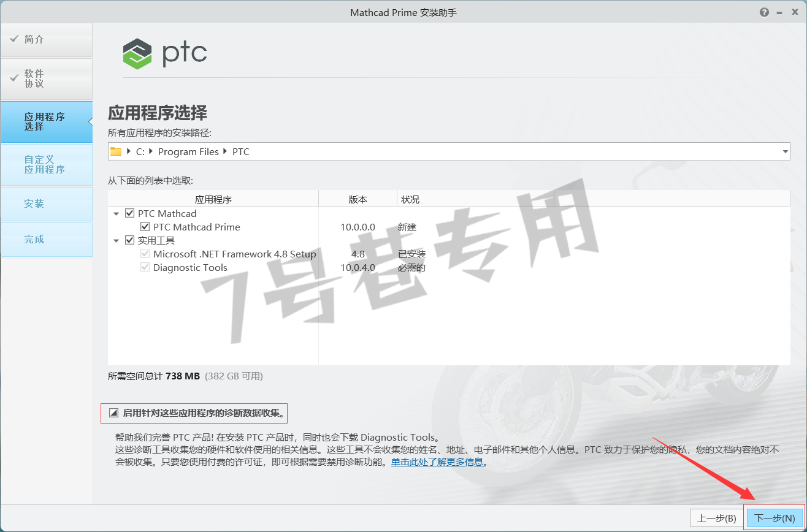Screen dimensions: 807x532
Task: Click the help question mark icon
Action: click(x=764, y=12)
